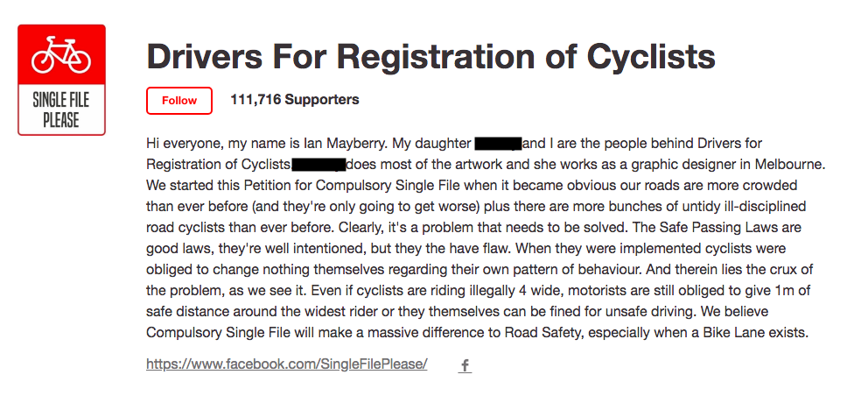Click the white bicycle icon in logo
868x410 pixels.
(61, 56)
